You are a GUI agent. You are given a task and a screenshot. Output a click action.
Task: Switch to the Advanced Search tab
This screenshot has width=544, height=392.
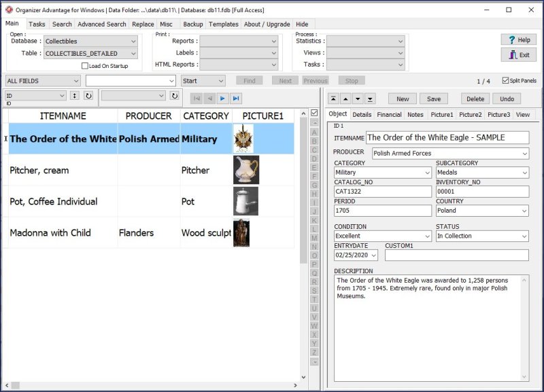101,24
